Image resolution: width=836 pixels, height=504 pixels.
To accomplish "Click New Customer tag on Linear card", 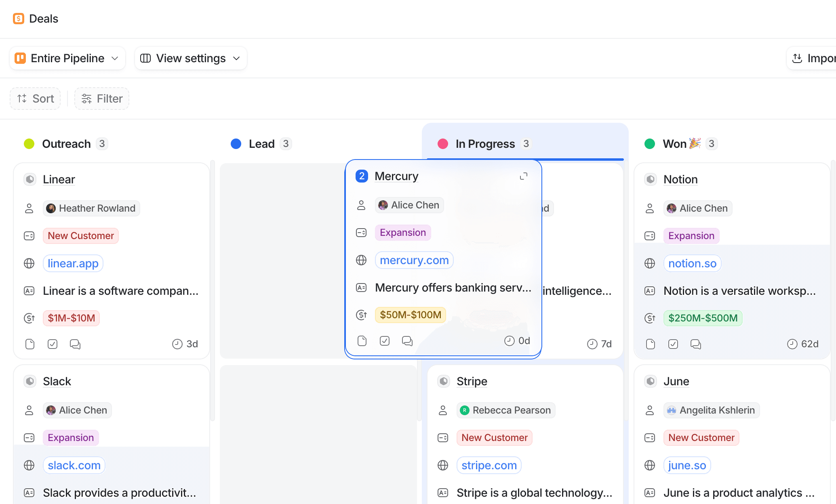I will 81,236.
